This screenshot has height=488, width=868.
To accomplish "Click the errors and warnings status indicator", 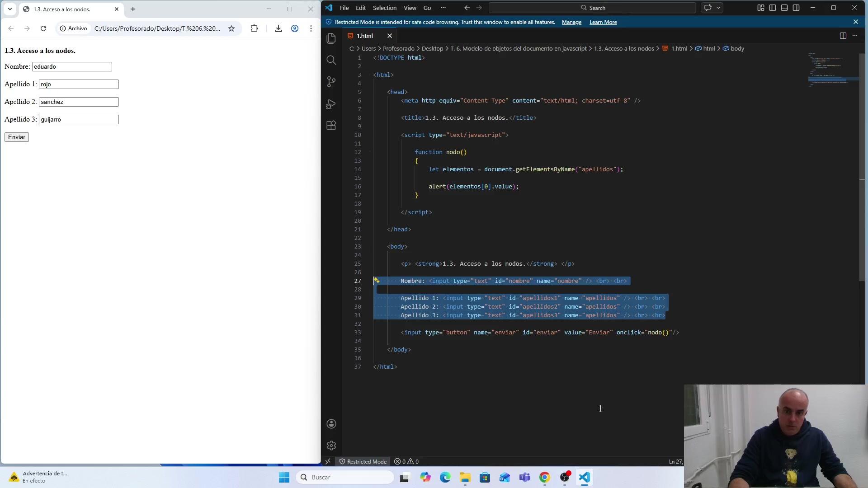I will tap(406, 461).
